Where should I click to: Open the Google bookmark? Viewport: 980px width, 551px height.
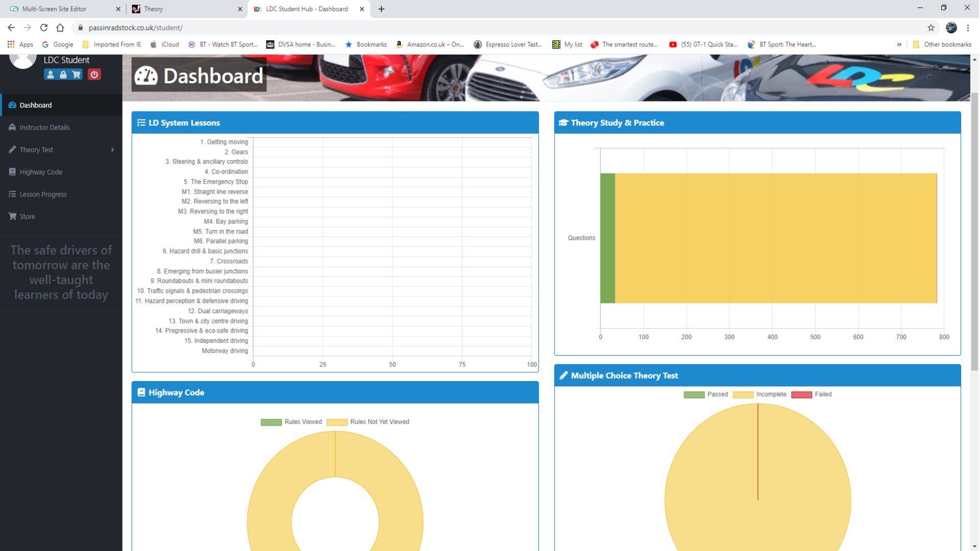click(57, 44)
